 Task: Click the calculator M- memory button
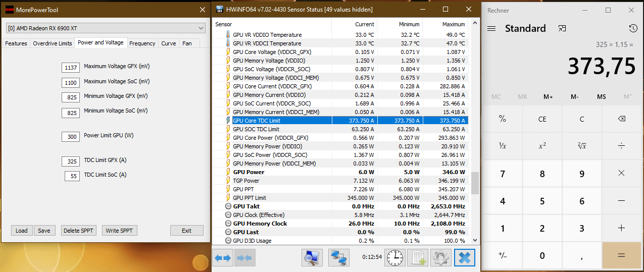click(575, 96)
